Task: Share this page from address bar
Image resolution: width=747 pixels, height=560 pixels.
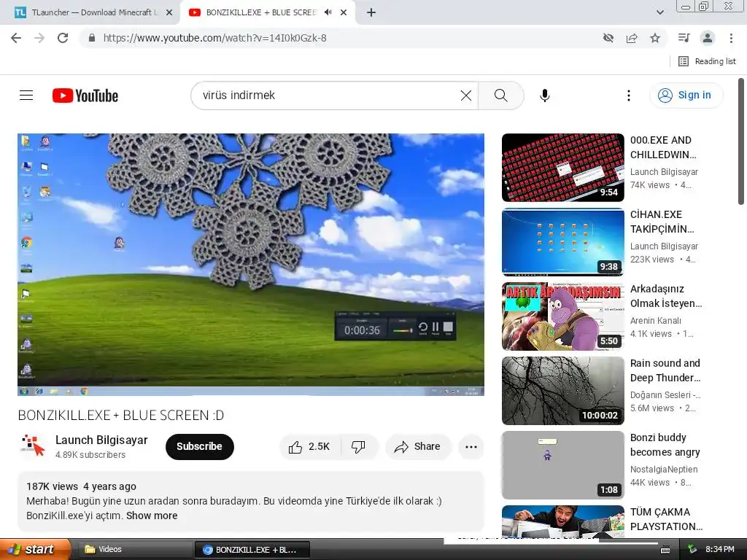Action: coord(632,38)
